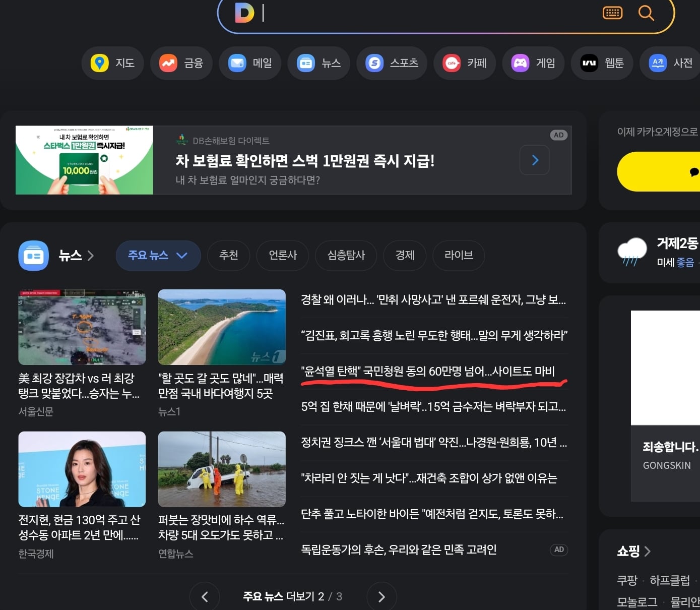
Task: Open the 스포츠 sports shortcut
Action: pyautogui.click(x=392, y=63)
